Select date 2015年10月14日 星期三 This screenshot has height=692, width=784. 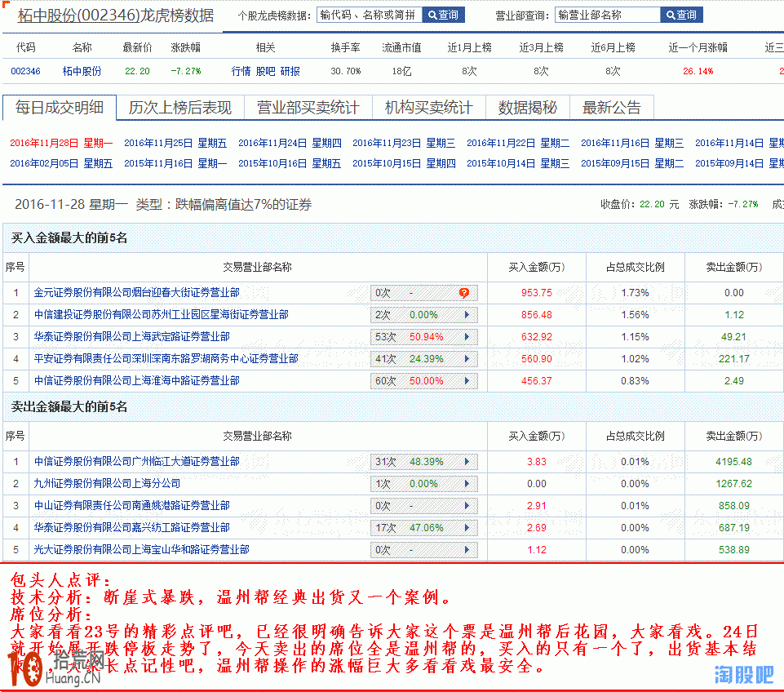[x=518, y=163]
